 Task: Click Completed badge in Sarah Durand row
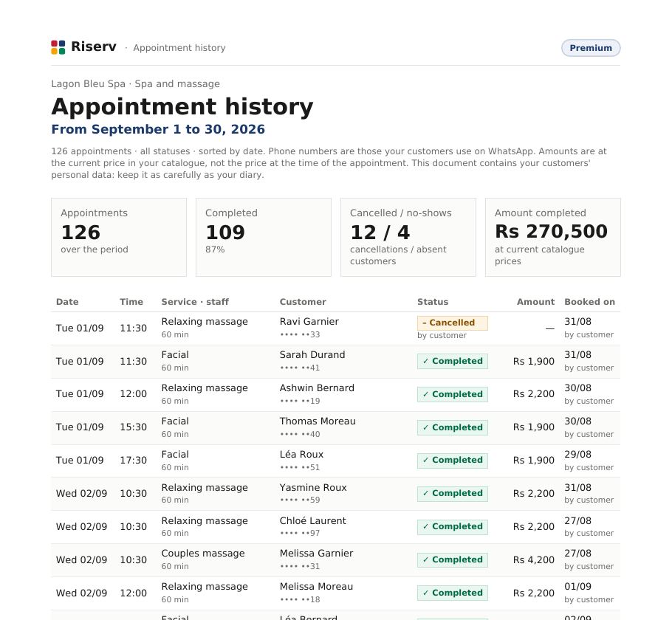[x=453, y=361]
